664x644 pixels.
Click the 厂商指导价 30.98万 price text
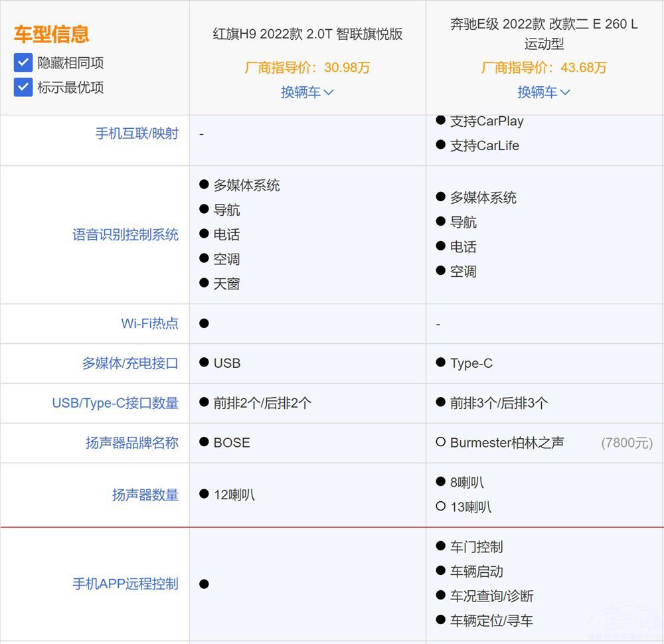click(307, 68)
